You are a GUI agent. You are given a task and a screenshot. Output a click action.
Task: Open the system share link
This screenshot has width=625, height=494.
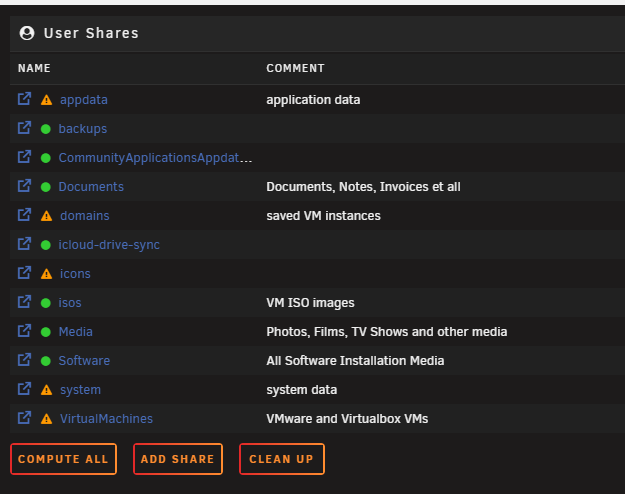[x=81, y=390]
